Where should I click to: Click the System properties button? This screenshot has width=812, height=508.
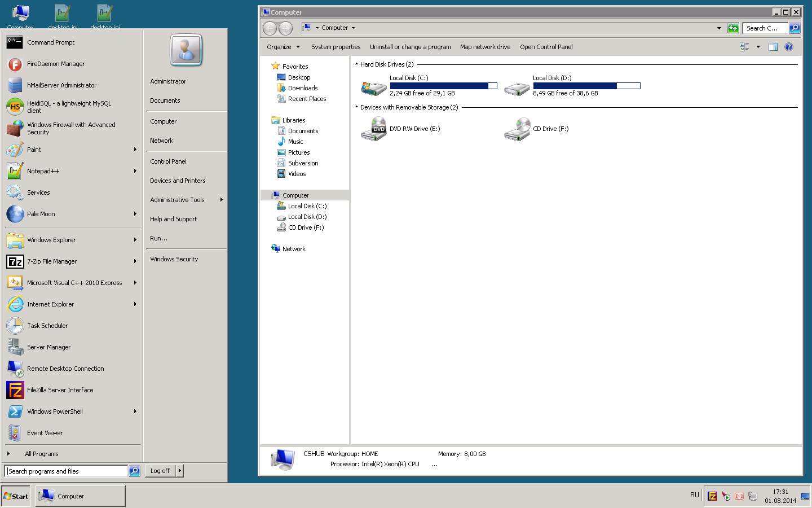coord(336,47)
